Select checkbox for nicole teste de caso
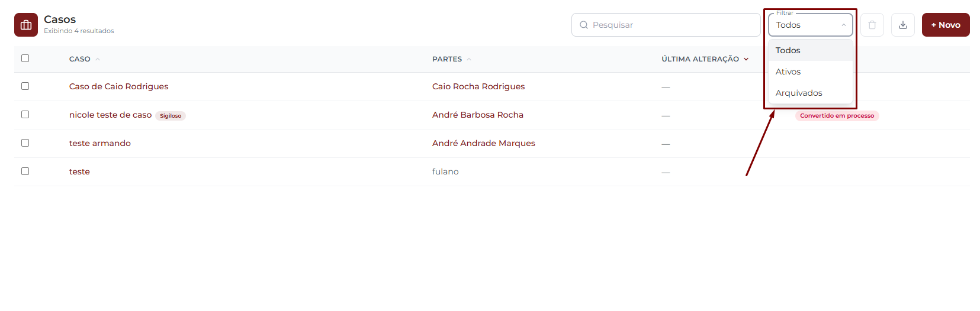Viewport: 980px width, 311px height. [x=25, y=114]
